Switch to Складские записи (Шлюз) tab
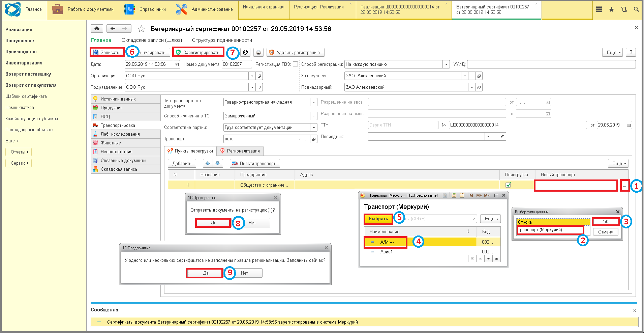 click(152, 40)
